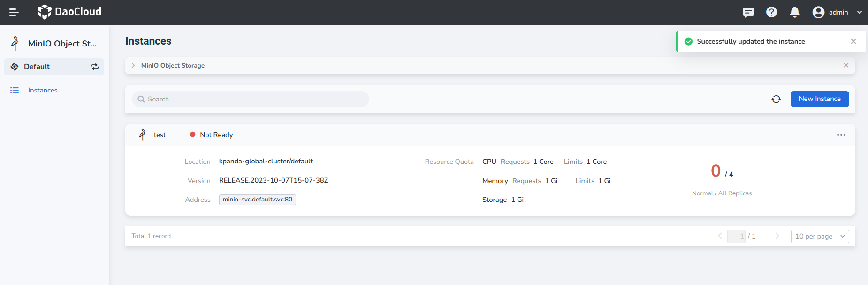Open the 10 per page dropdown

(819, 236)
